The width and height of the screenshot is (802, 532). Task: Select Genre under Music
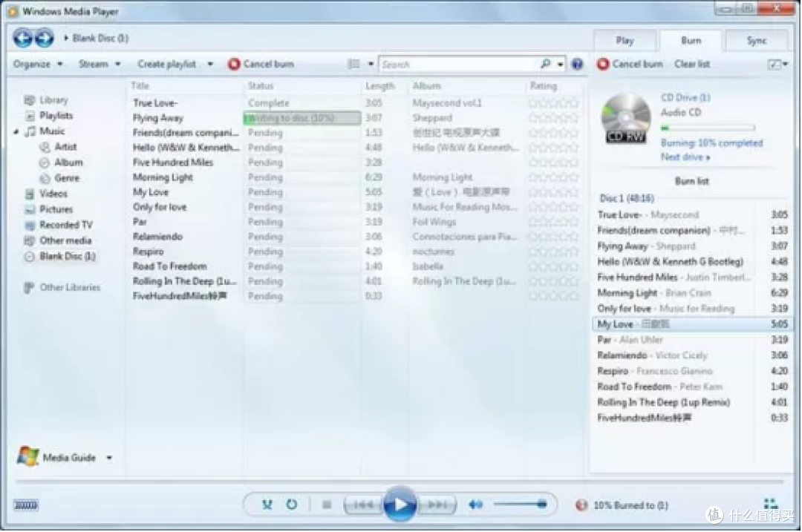tap(67, 178)
